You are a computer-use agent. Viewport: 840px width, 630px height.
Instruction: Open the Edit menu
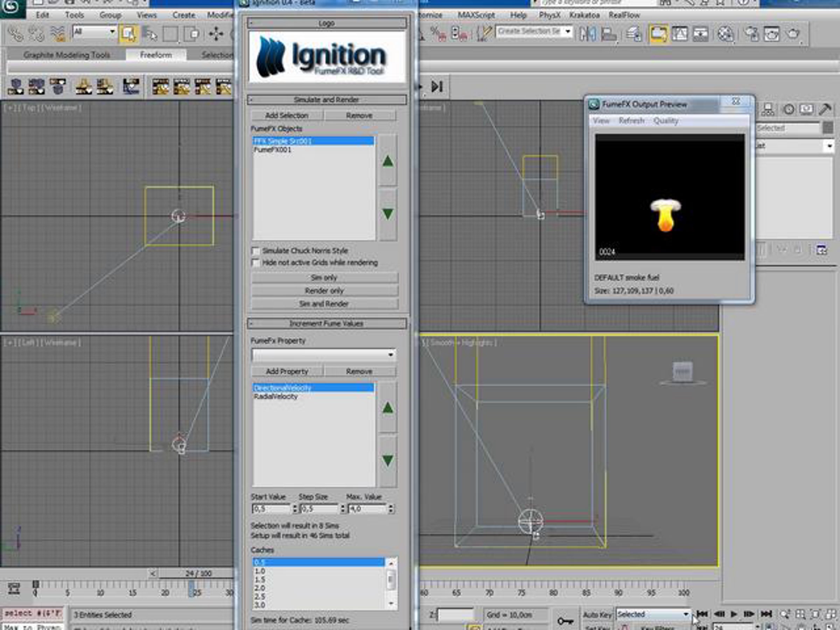43,15
